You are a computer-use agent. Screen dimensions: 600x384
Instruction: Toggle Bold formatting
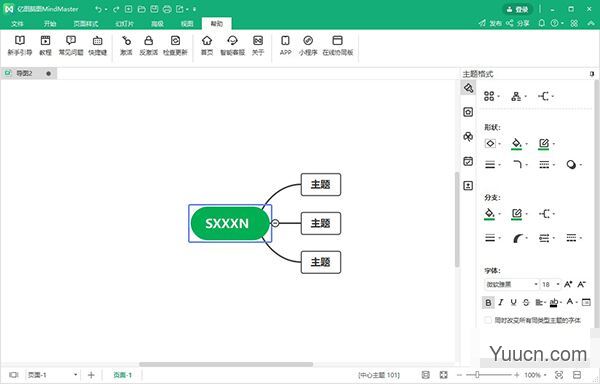coord(488,303)
